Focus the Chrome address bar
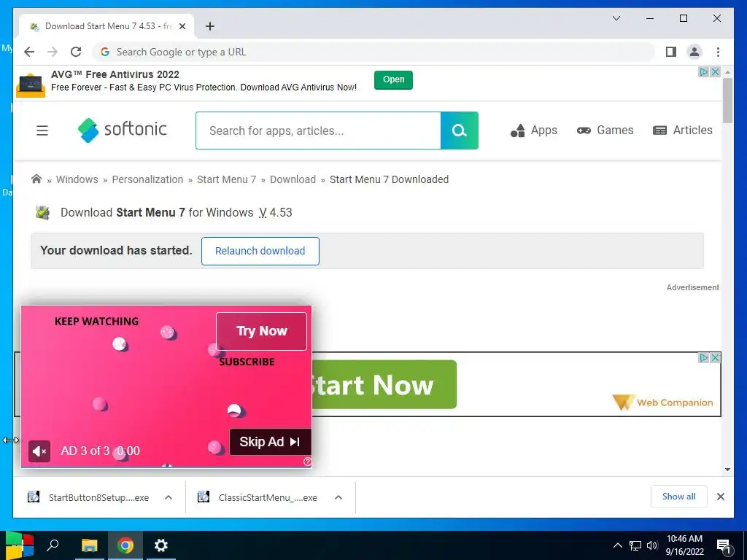The width and height of the screenshot is (747, 560). pyautogui.click(x=374, y=52)
